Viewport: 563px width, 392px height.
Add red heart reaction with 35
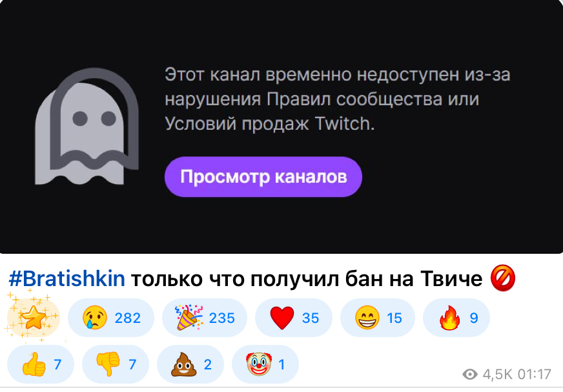click(x=294, y=318)
